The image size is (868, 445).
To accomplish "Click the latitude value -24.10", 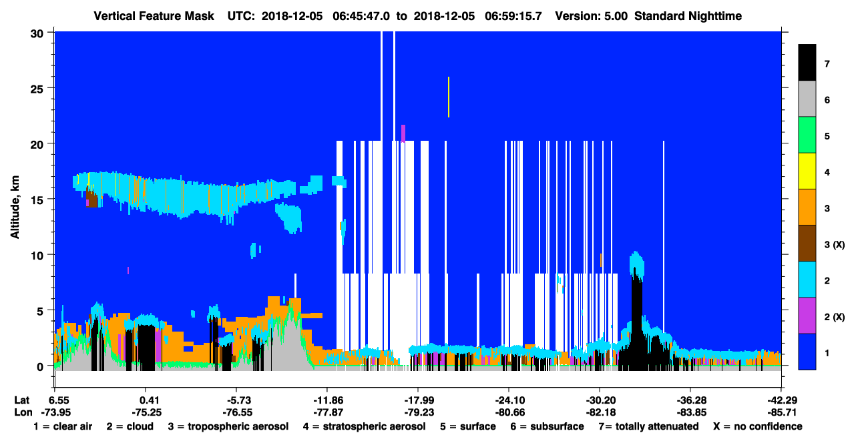I will [x=509, y=400].
